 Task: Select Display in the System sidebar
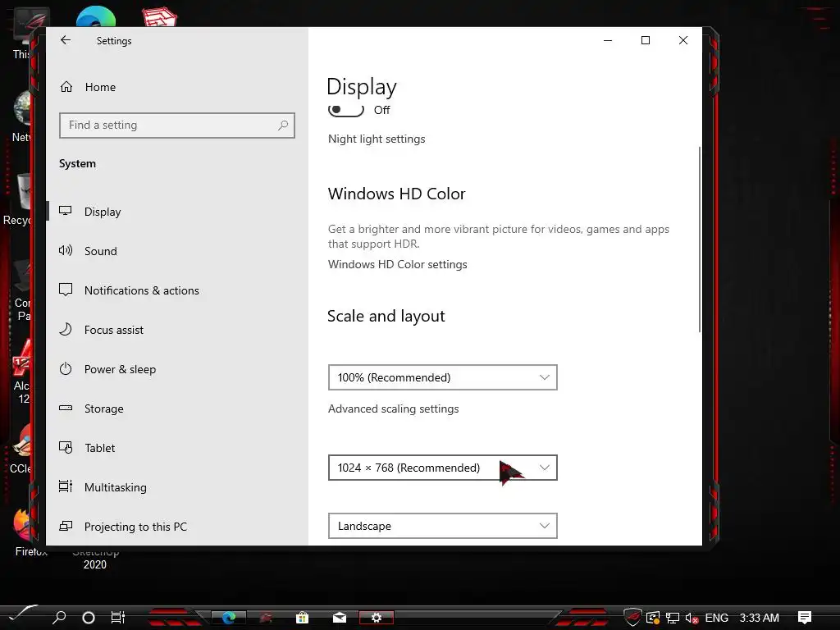click(103, 212)
